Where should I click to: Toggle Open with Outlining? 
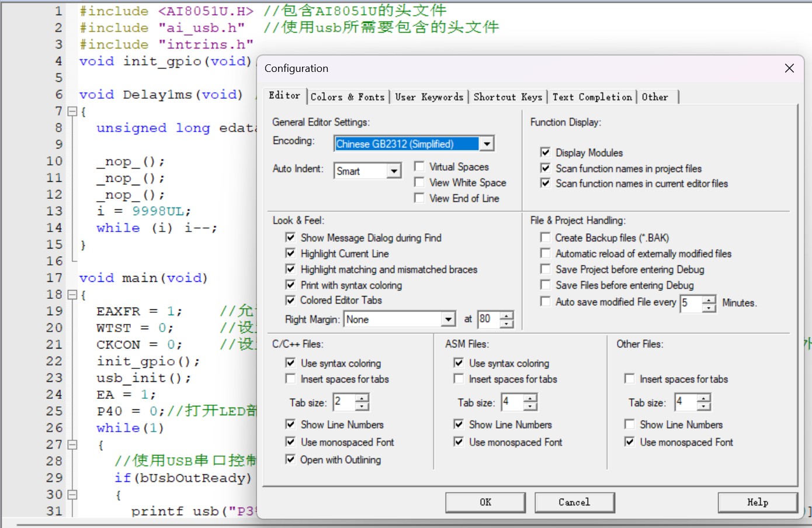tap(290, 460)
